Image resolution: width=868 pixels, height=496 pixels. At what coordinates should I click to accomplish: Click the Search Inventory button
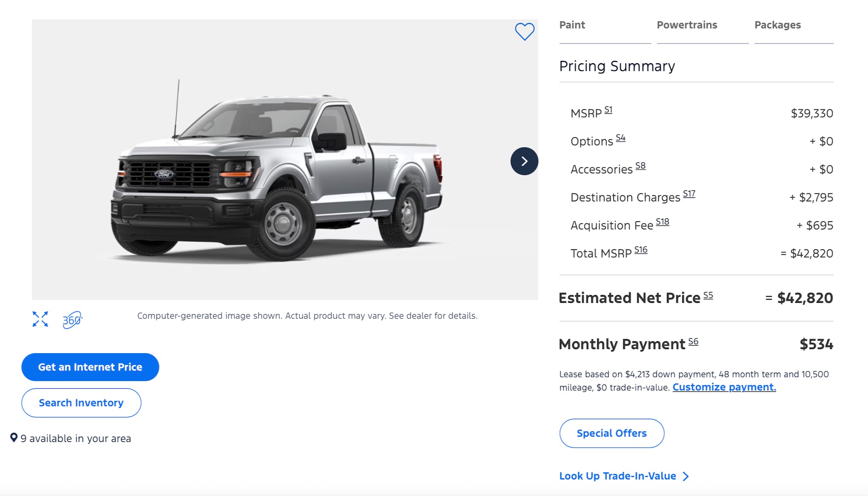[x=81, y=402]
